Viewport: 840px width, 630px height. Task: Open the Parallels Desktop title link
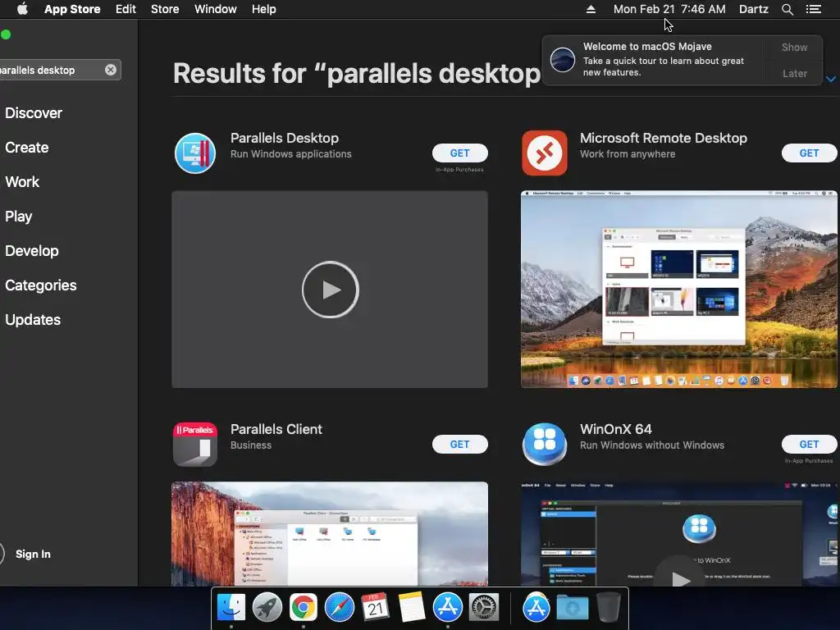285,138
